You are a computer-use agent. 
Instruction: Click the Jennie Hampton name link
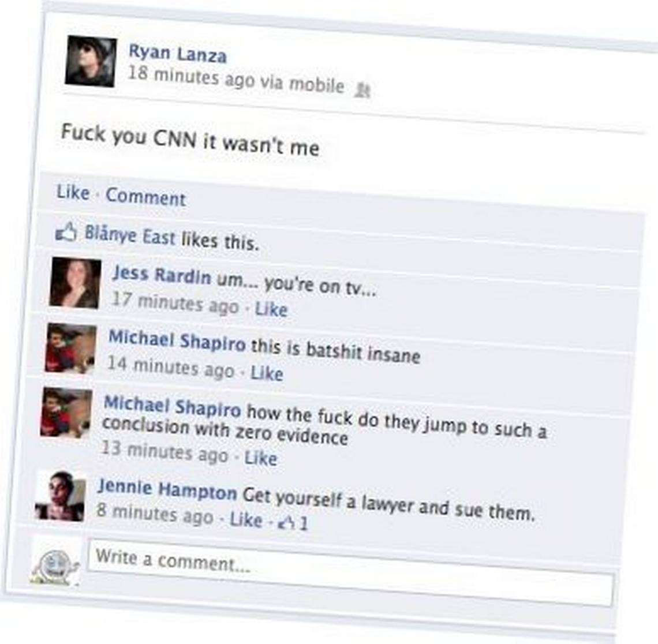point(167,489)
